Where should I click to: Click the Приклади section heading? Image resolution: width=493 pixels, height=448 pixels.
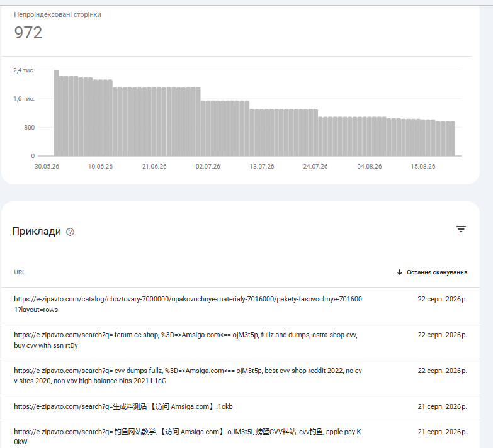coord(37,231)
